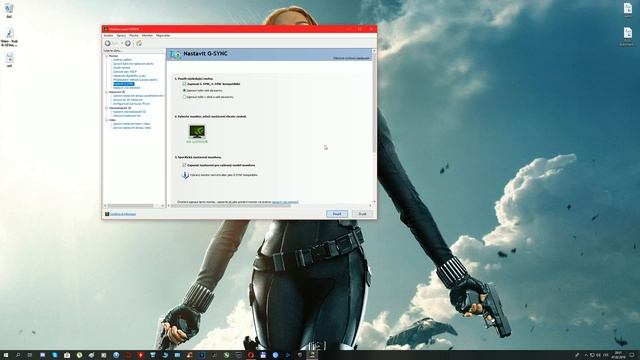640x360 pixels.
Task: Collapse the Nastavení 3D tree category
Action: click(x=107, y=92)
